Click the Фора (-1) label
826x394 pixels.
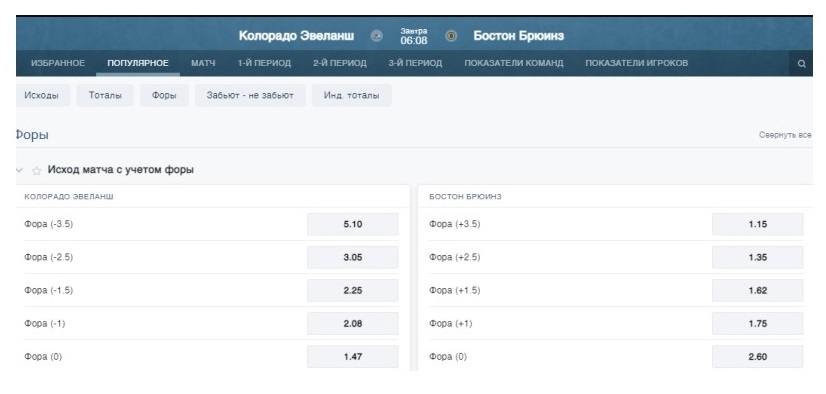click(45, 324)
